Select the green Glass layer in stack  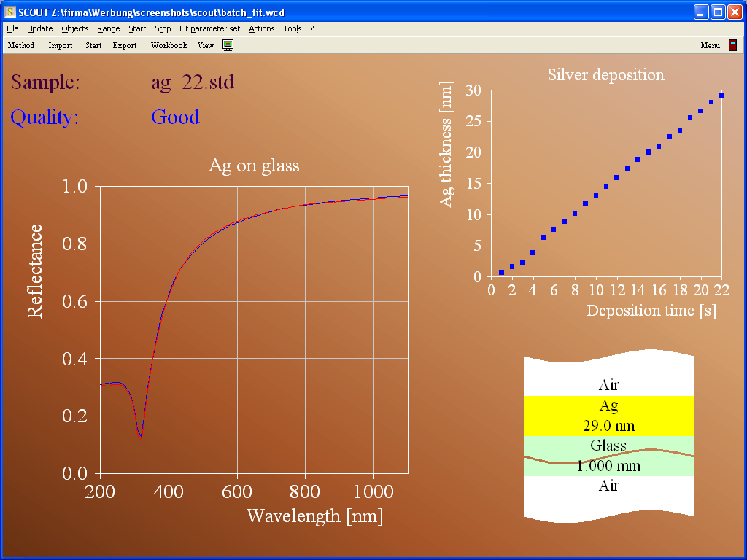click(608, 456)
